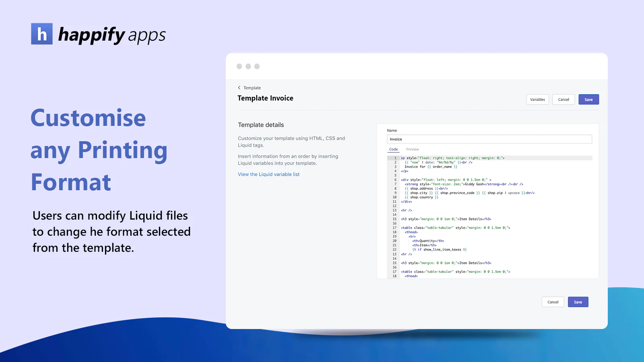Click the bottom Save button
644x362 pixels.
coord(578,302)
